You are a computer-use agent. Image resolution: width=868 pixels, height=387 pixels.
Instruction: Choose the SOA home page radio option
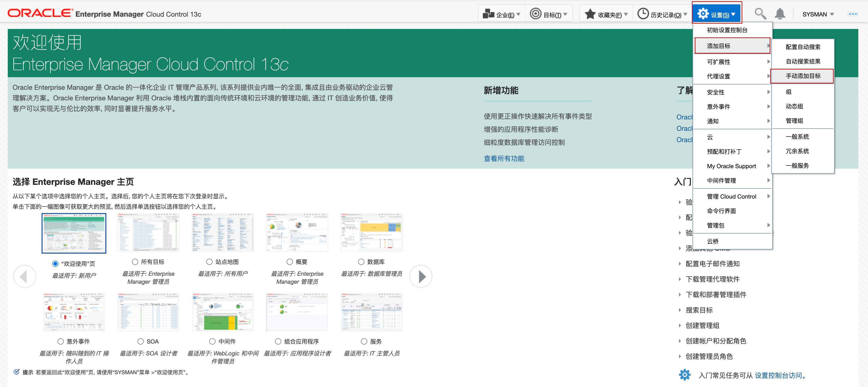(x=141, y=341)
